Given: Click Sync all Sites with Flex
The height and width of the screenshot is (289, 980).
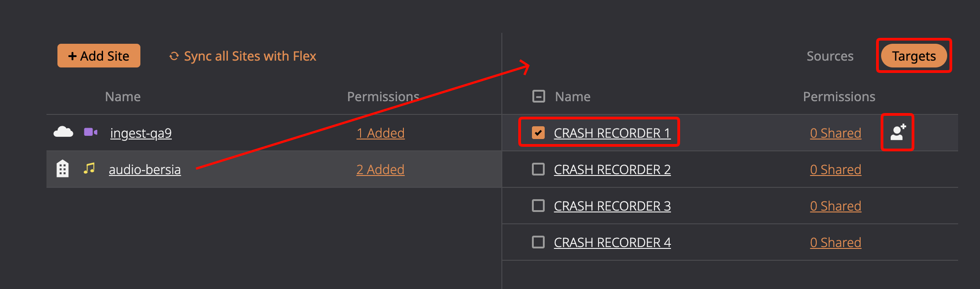Looking at the screenshot, I should tap(250, 56).
